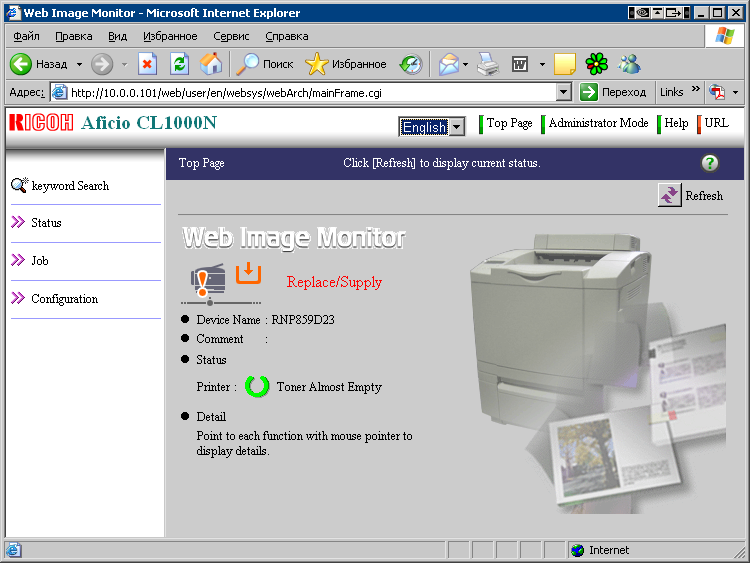
Task: Open browsing History icon
Action: click(411, 64)
